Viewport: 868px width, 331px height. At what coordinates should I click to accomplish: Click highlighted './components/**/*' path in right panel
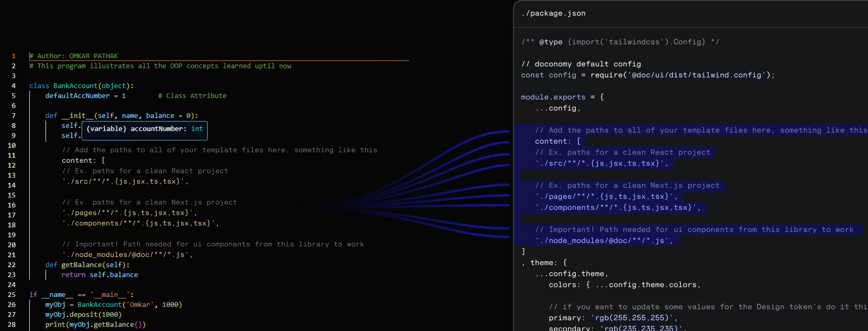coord(618,208)
